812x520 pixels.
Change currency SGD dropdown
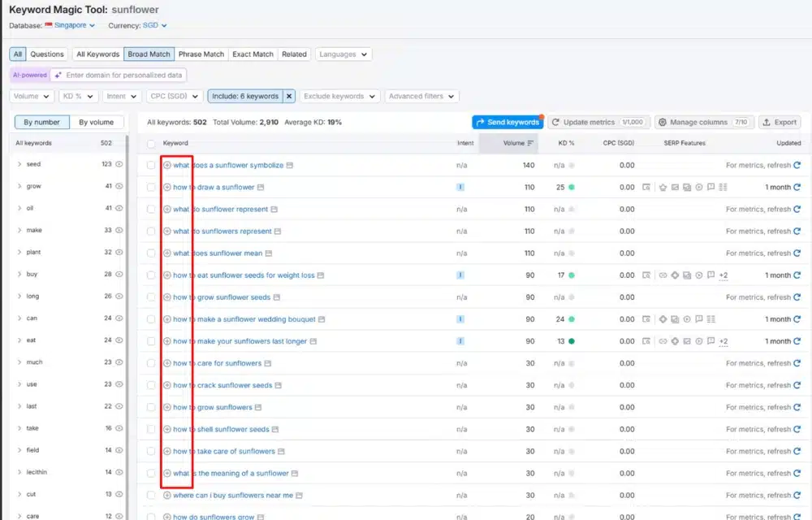click(154, 25)
